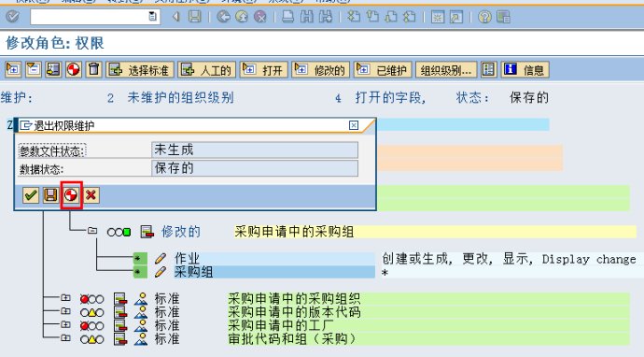644x357 pixels.
Task: Expand the 采购申请中的工厂 tree node
Action: (x=65, y=324)
